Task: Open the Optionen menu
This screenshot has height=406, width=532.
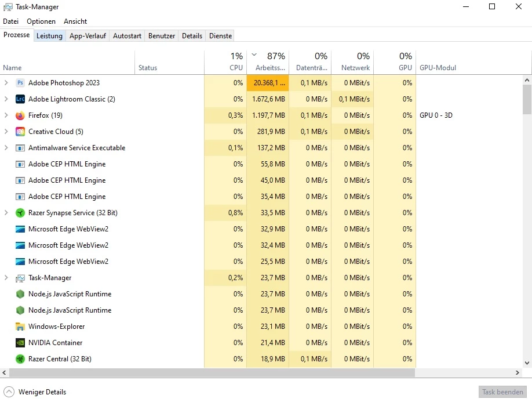Action: tap(41, 21)
